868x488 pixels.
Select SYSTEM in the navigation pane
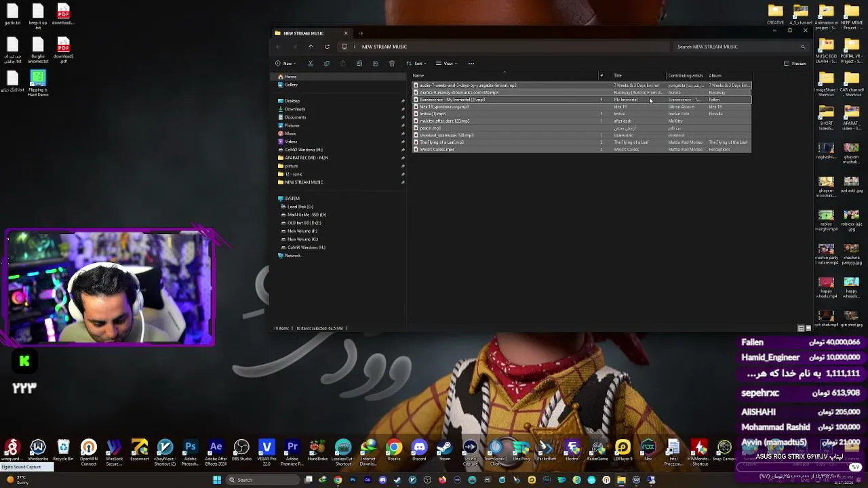290,199
